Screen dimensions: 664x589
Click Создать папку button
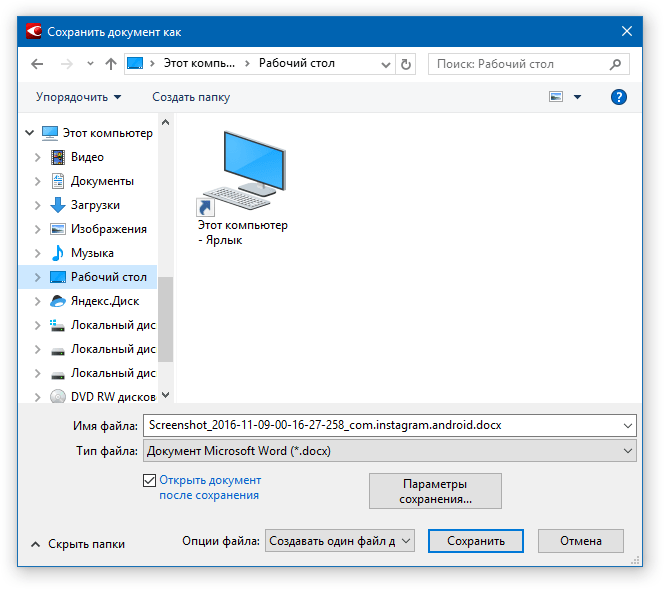pyautogui.click(x=191, y=97)
